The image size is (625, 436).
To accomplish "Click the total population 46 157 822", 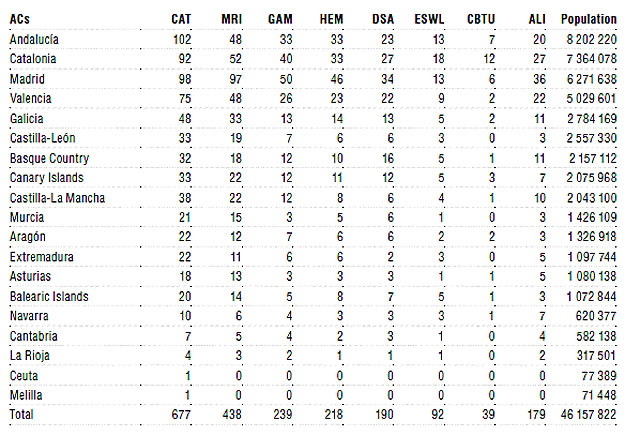I will 588,414.
